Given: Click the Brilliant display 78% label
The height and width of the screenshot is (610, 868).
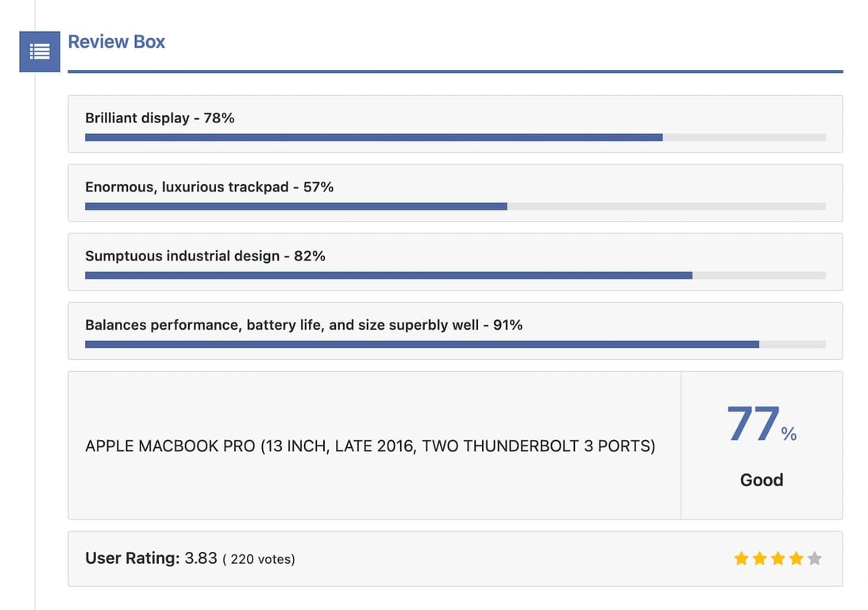Looking at the screenshot, I should coord(160,118).
